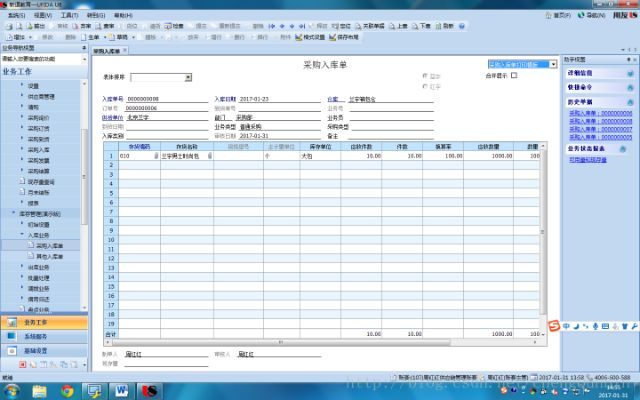Open the 视图(V) menu
640x400 pixels.
[x=43, y=15]
